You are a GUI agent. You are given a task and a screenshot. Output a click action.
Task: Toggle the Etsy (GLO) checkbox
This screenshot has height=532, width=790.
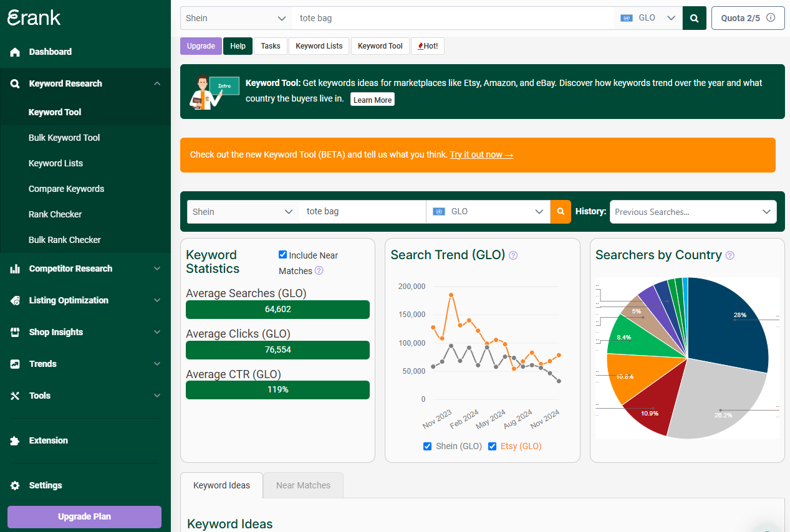492,446
